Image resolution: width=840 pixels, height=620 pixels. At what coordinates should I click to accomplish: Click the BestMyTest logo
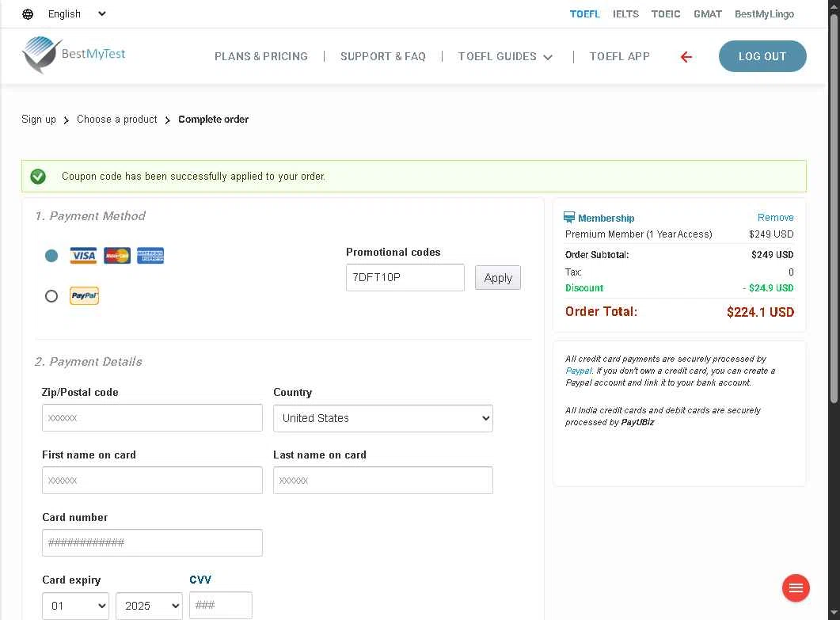(x=74, y=55)
